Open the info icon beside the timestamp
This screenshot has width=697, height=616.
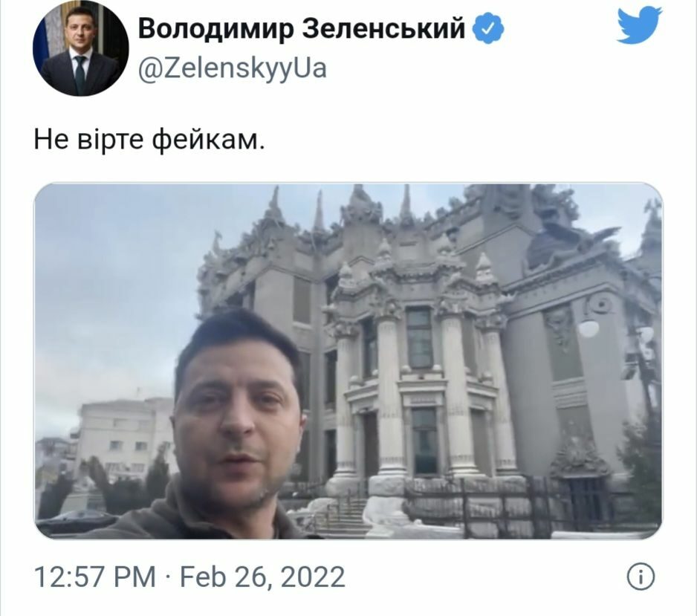(641, 577)
